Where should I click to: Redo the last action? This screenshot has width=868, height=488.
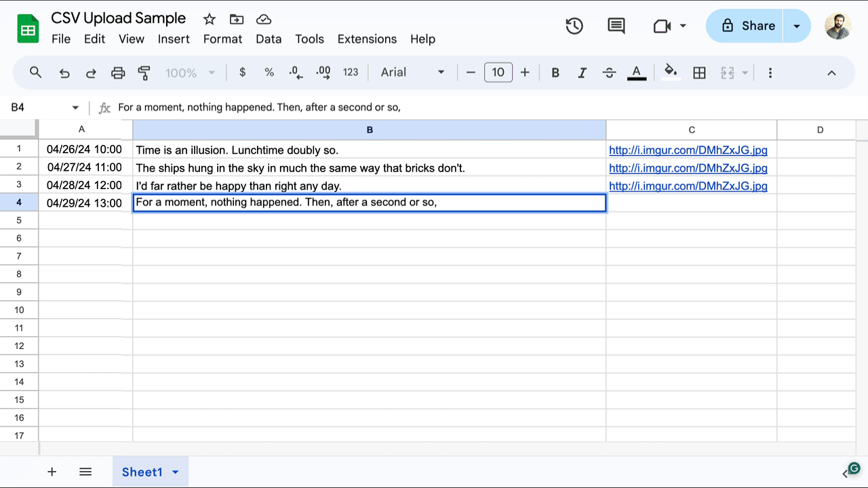coord(91,73)
